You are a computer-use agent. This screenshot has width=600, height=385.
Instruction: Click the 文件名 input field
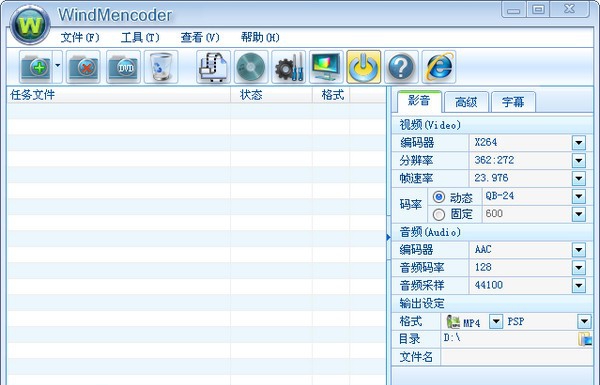click(x=517, y=357)
